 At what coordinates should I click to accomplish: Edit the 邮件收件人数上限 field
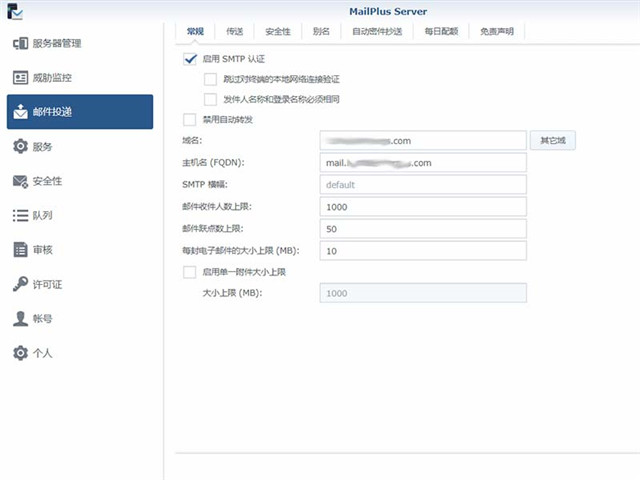coord(423,207)
